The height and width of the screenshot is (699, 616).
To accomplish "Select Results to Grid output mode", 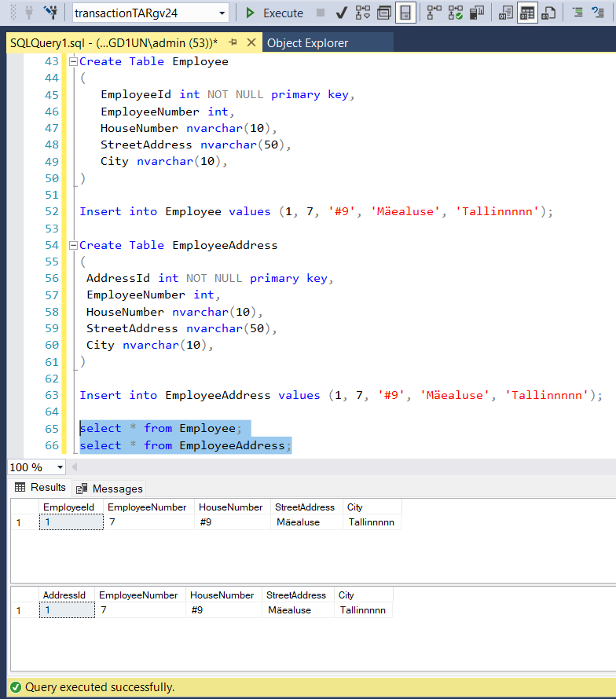I will point(527,13).
